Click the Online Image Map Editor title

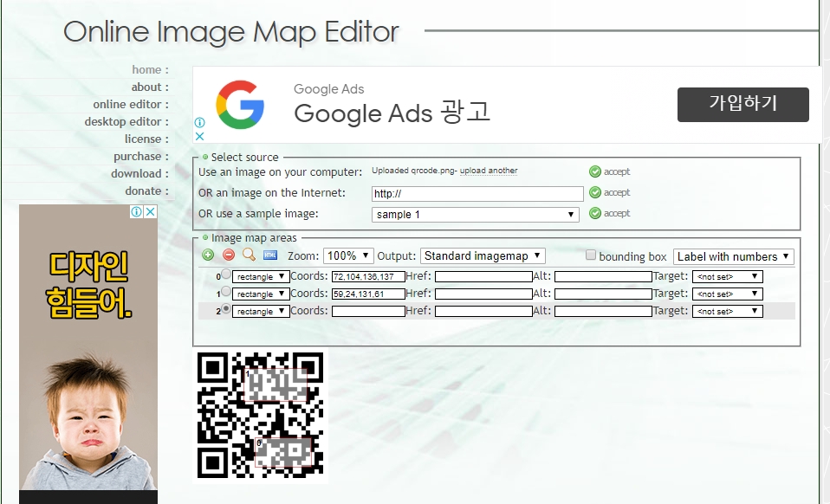click(x=230, y=32)
